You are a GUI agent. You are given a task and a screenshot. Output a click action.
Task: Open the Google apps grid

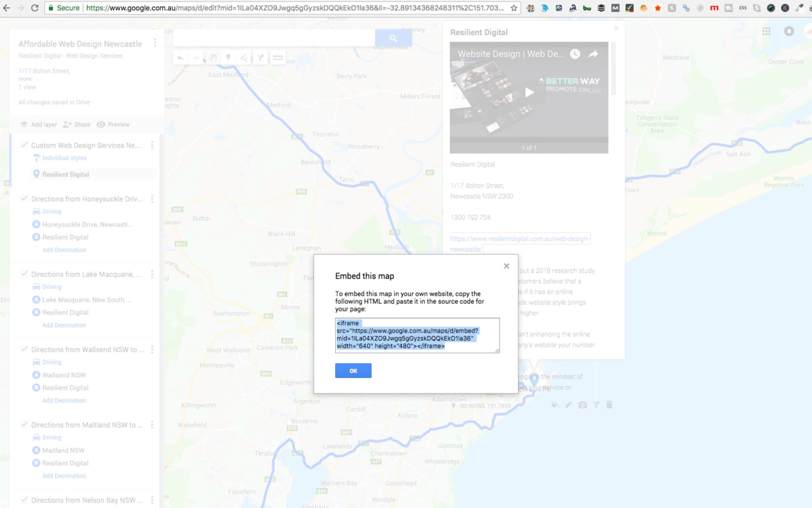(x=766, y=31)
